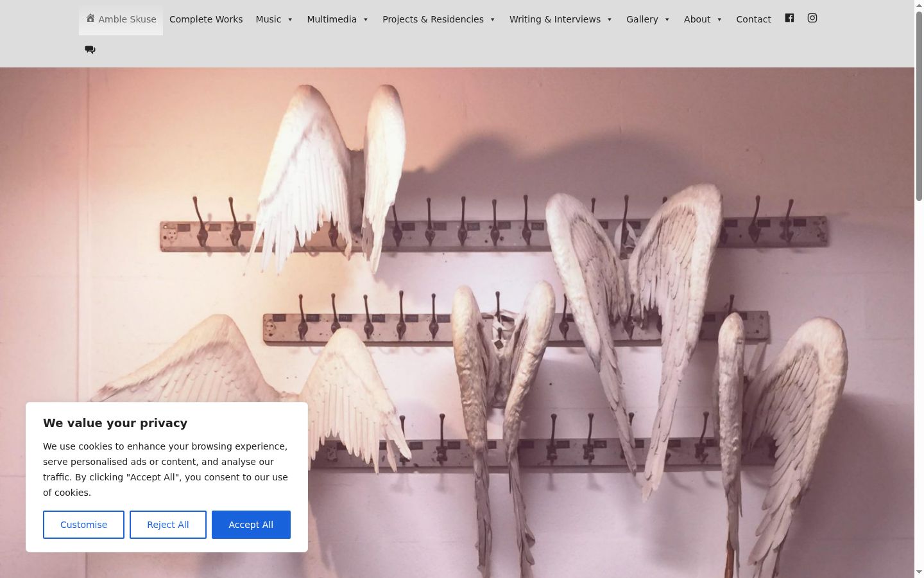Viewport: 924px width, 578px height.
Task: Expand the Multimedia dropdown arrow
Action: tap(366, 19)
